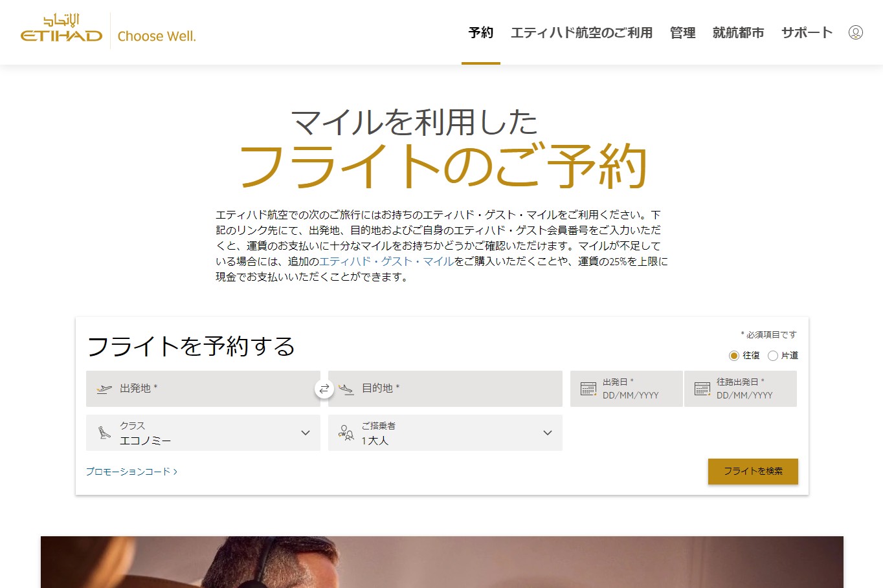Open the 管理 navigation menu
This screenshot has height=588, width=883.
pyautogui.click(x=682, y=32)
